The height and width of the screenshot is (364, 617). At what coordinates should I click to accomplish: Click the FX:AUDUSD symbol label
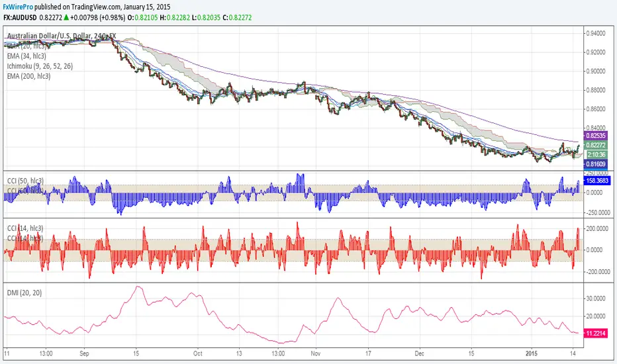click(x=20, y=17)
